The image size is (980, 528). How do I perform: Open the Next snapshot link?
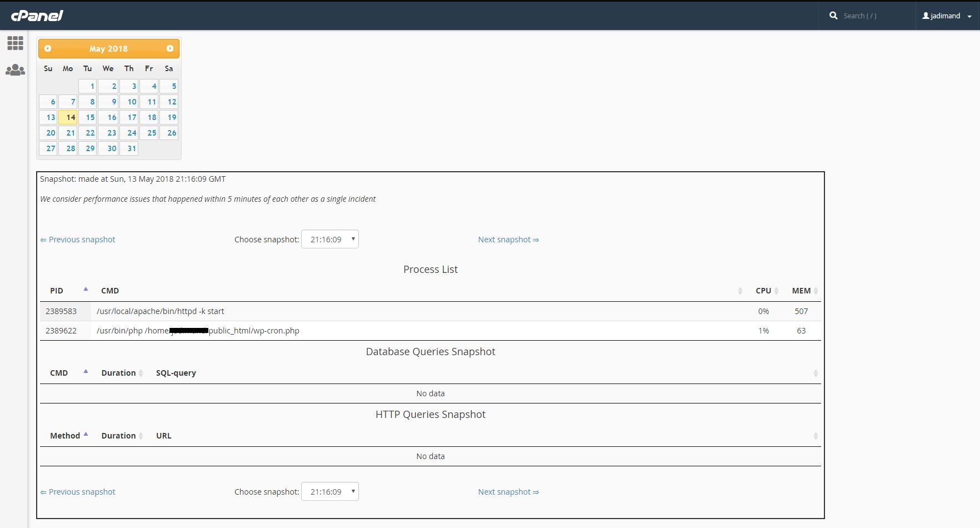point(508,239)
